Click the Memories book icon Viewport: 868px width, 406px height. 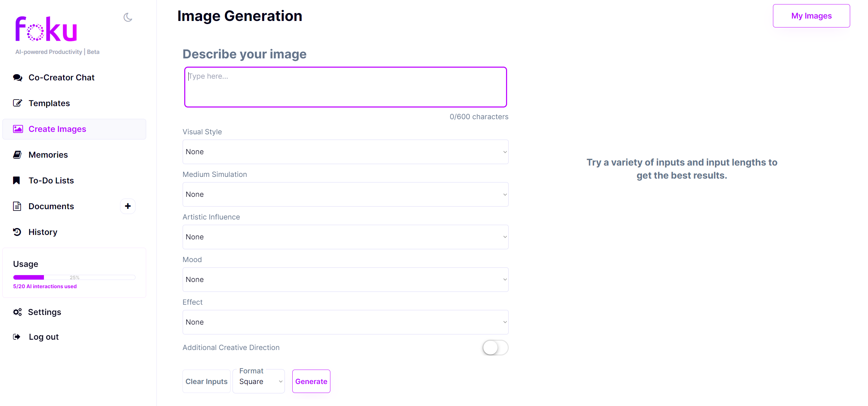point(17,155)
